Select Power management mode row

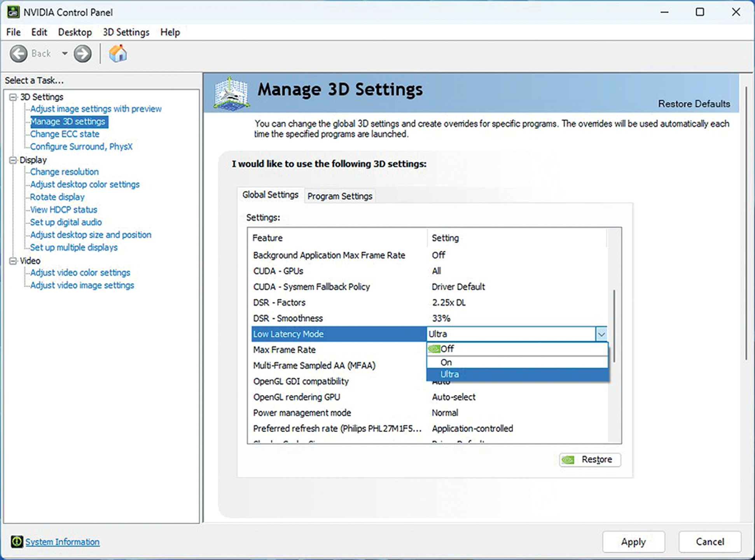(x=429, y=413)
